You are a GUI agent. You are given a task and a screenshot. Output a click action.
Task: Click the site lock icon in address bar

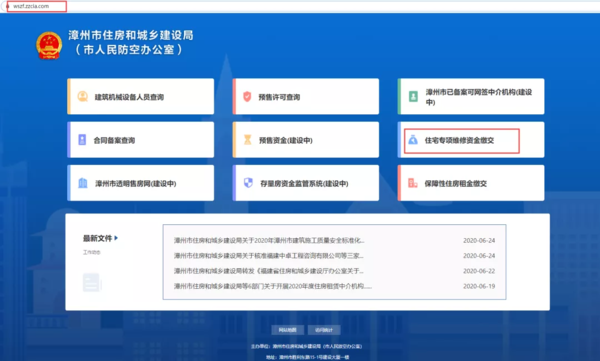coord(7,6)
